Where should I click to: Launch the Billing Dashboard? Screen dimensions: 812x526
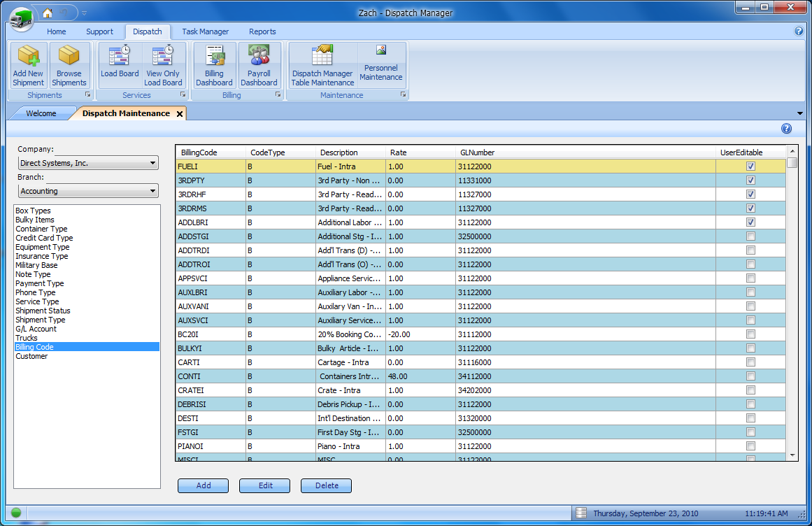click(214, 65)
